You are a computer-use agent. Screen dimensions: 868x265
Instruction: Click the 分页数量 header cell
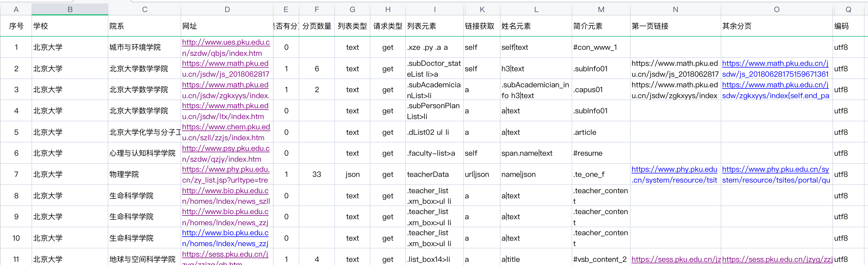(317, 26)
